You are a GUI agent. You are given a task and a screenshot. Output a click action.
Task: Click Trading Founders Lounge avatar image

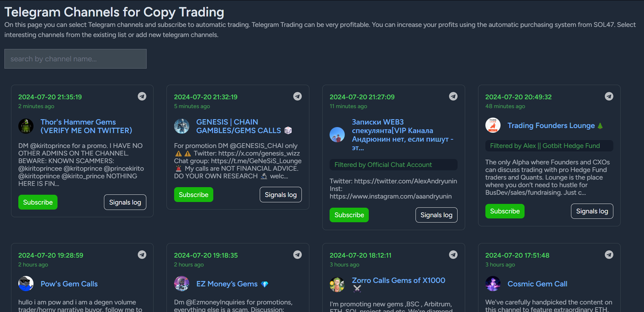(493, 125)
